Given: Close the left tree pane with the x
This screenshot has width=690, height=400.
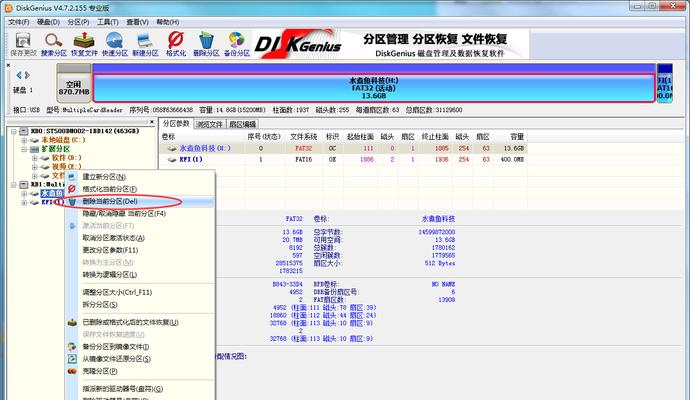Looking at the screenshot, I should [152, 122].
